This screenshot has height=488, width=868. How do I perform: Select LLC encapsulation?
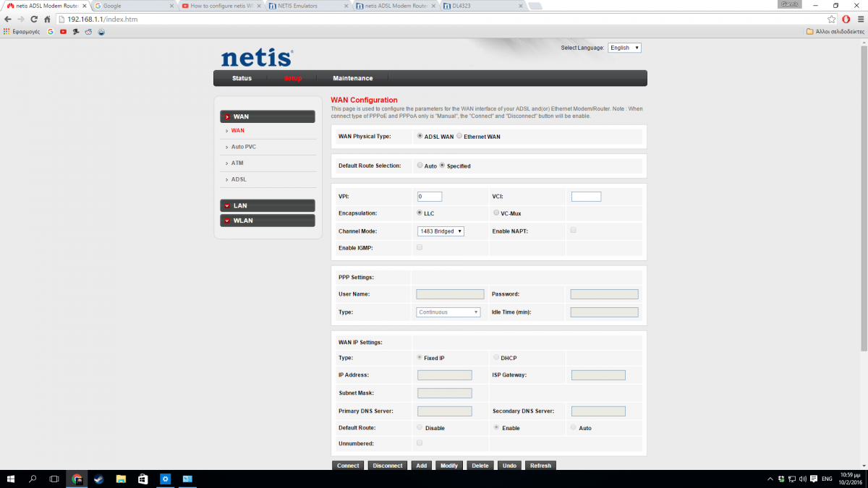[420, 213]
